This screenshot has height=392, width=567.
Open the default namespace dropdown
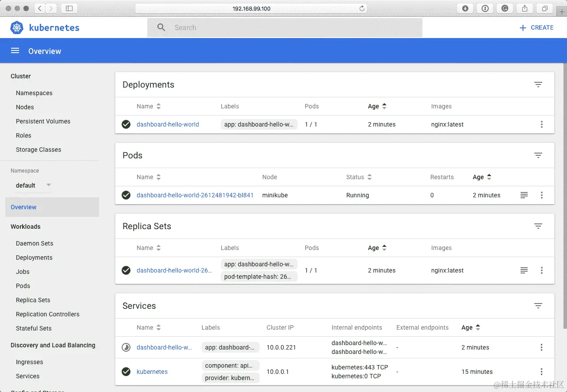[33, 185]
